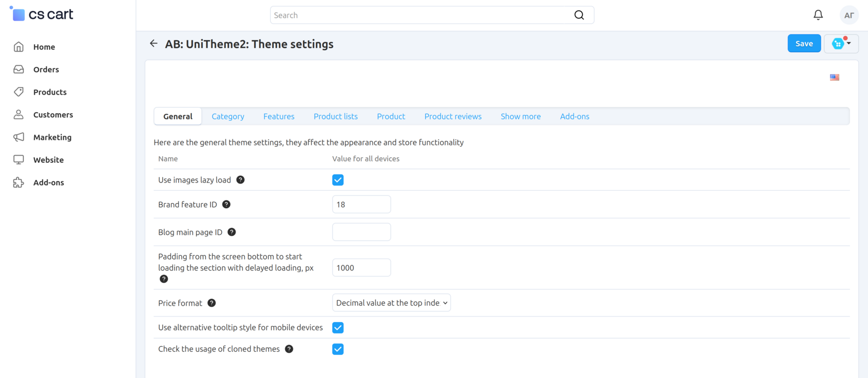Toggle alternative tooltip style for mobile
Viewport: 868px width, 378px height.
(x=338, y=328)
